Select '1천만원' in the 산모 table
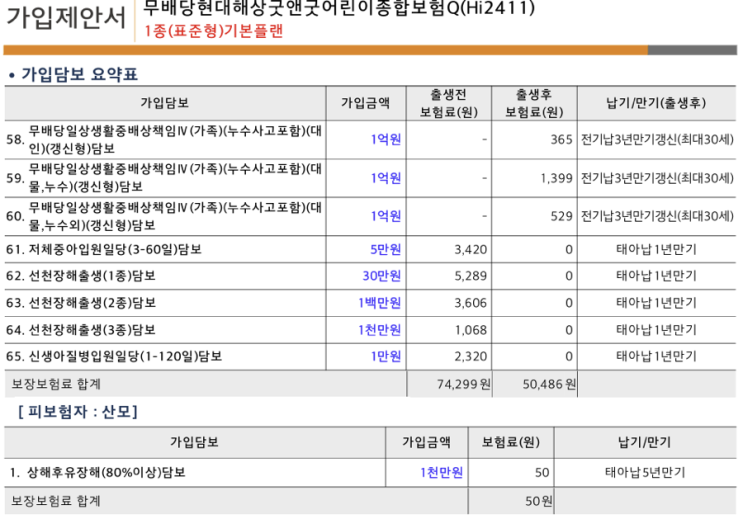The height and width of the screenshot is (519, 743). click(x=441, y=473)
